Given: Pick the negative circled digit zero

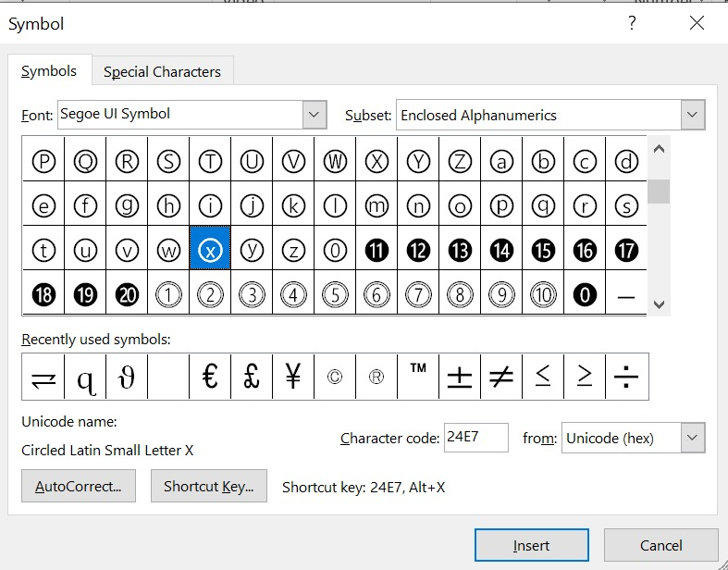Looking at the screenshot, I should [x=585, y=296].
